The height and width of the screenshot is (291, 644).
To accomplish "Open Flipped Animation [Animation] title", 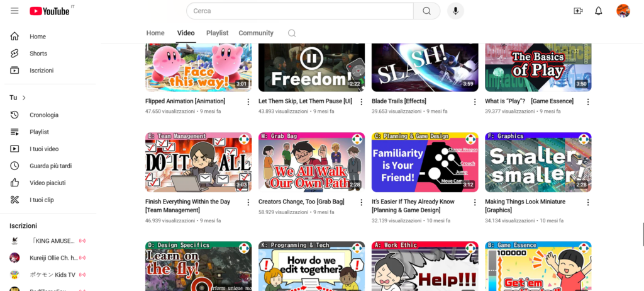I will (186, 101).
